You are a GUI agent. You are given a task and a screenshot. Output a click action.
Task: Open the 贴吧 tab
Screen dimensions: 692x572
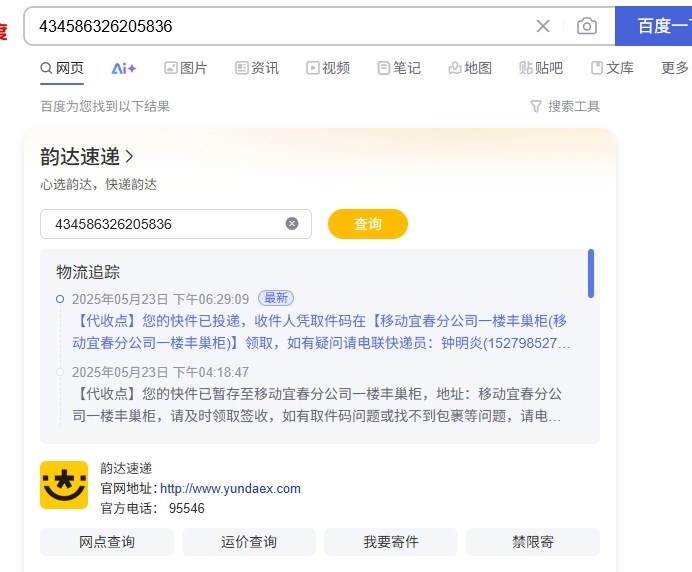pos(541,68)
